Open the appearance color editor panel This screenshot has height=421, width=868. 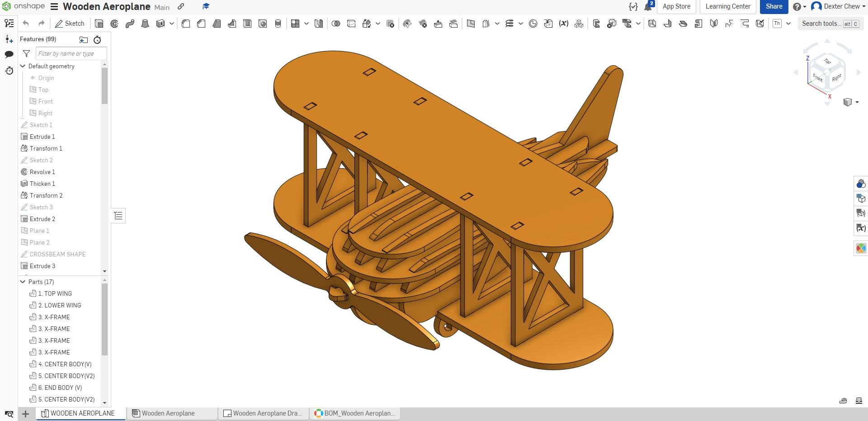pyautogui.click(x=861, y=248)
